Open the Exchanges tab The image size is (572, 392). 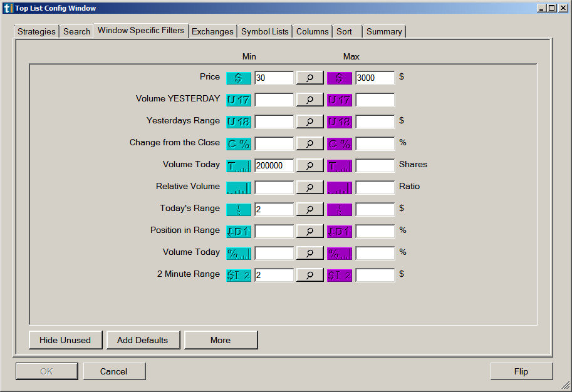pos(212,31)
